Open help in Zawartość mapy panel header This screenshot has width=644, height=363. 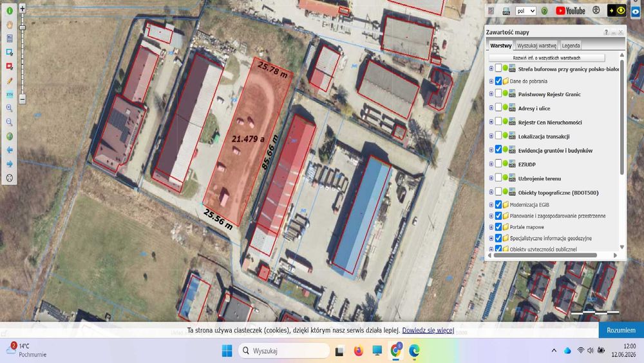click(606, 32)
